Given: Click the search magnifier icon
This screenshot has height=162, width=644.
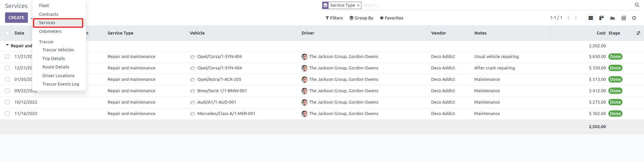Looking at the screenshot, I should [x=637, y=5].
